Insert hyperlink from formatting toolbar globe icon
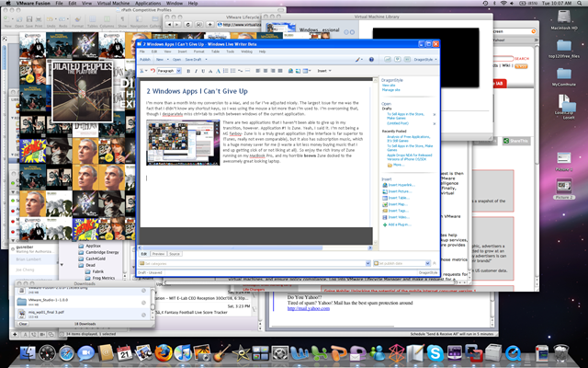588x368 pixels. coord(290,71)
